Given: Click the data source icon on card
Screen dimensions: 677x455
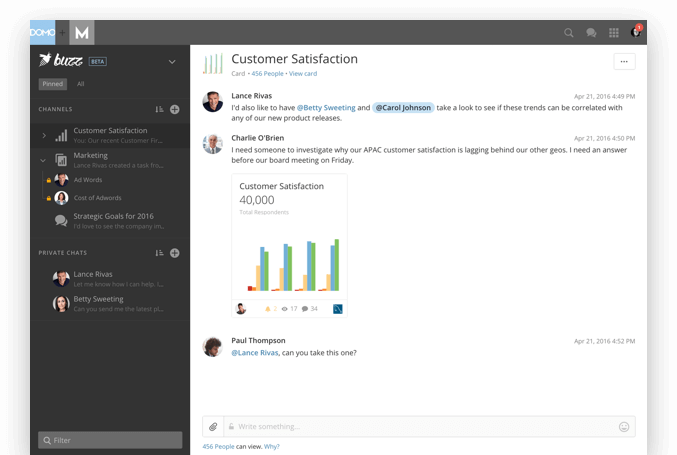Looking at the screenshot, I should click(x=338, y=309).
